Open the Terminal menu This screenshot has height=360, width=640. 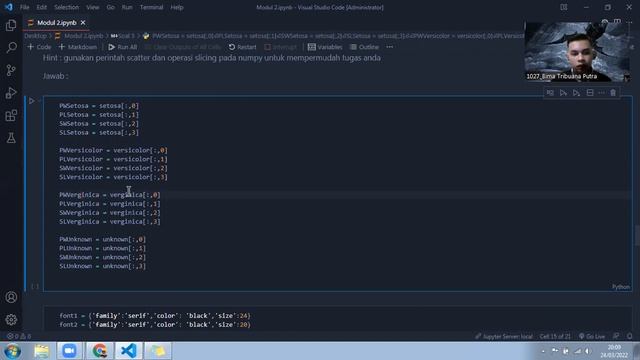(x=151, y=7)
